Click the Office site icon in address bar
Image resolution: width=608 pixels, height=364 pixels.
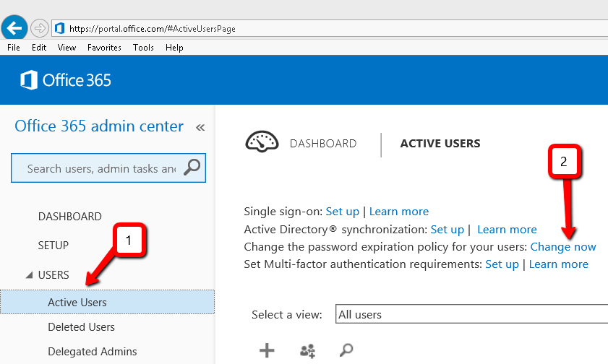(59, 28)
